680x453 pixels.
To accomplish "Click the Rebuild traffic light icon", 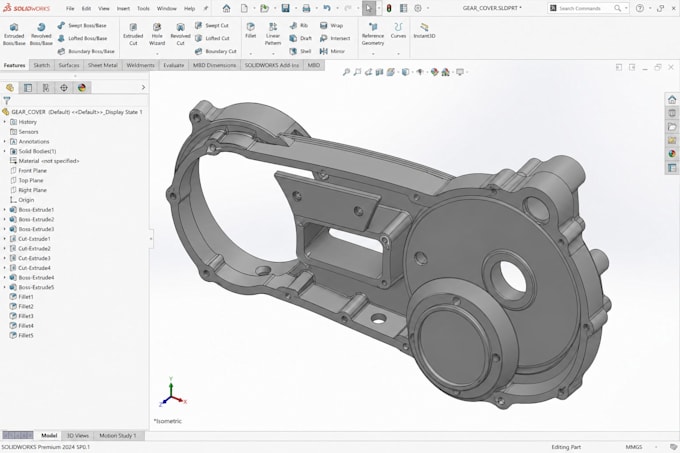I will [x=389, y=8].
